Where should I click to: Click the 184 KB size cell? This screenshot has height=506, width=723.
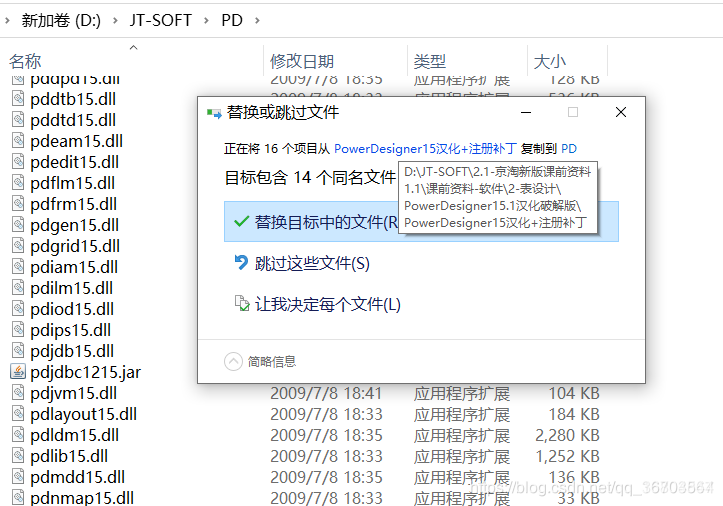click(x=574, y=414)
